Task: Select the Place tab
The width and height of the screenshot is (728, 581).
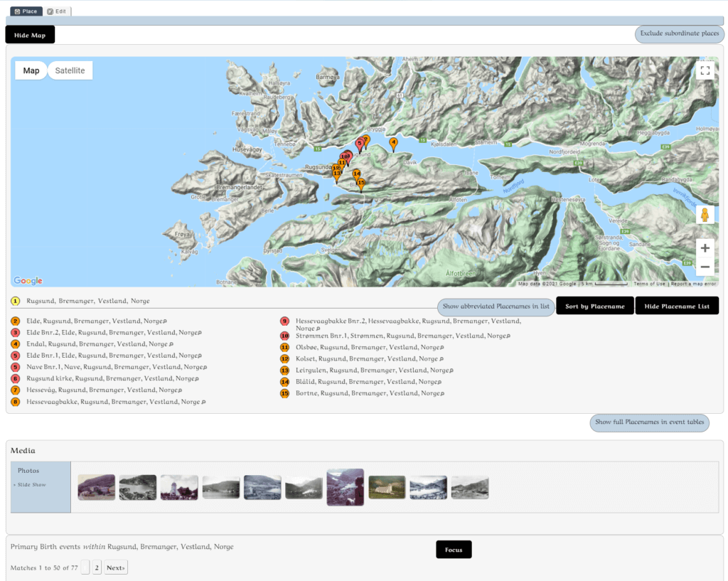Action: click(x=26, y=11)
